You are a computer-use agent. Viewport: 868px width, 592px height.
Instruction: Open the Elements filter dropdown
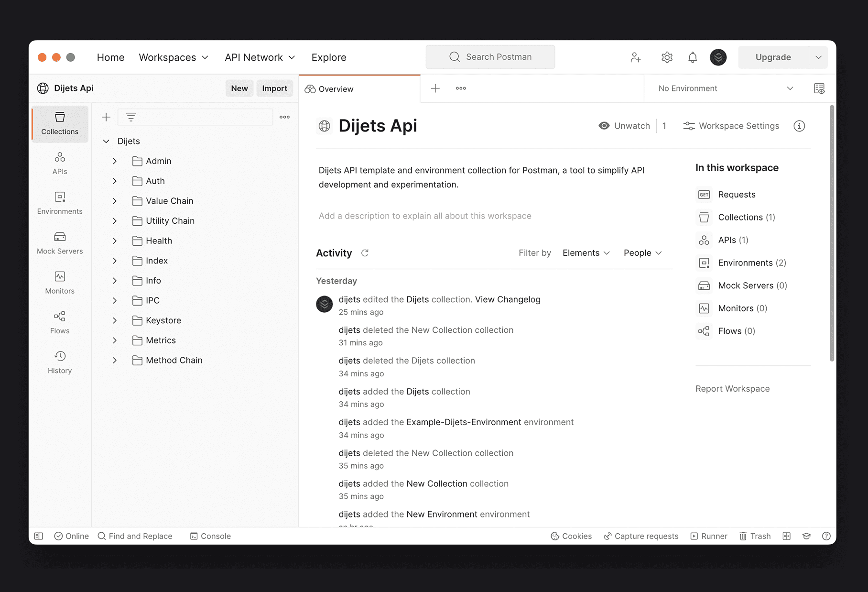586,253
